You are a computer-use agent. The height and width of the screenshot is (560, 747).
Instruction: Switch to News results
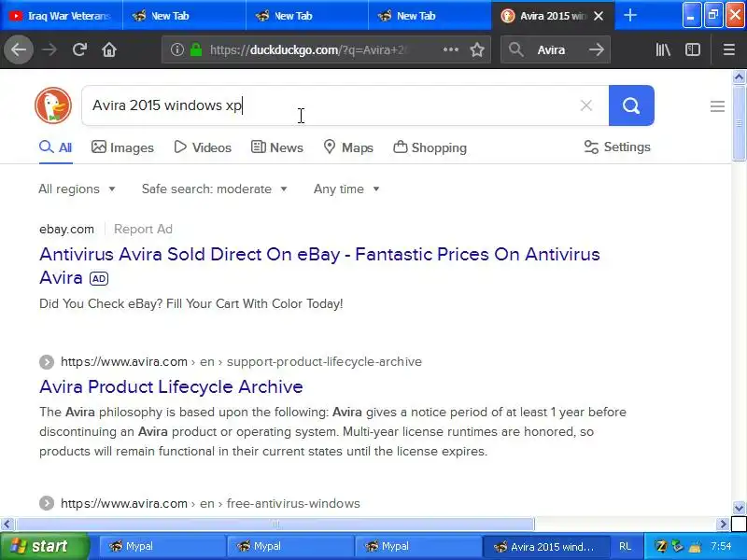tap(276, 147)
